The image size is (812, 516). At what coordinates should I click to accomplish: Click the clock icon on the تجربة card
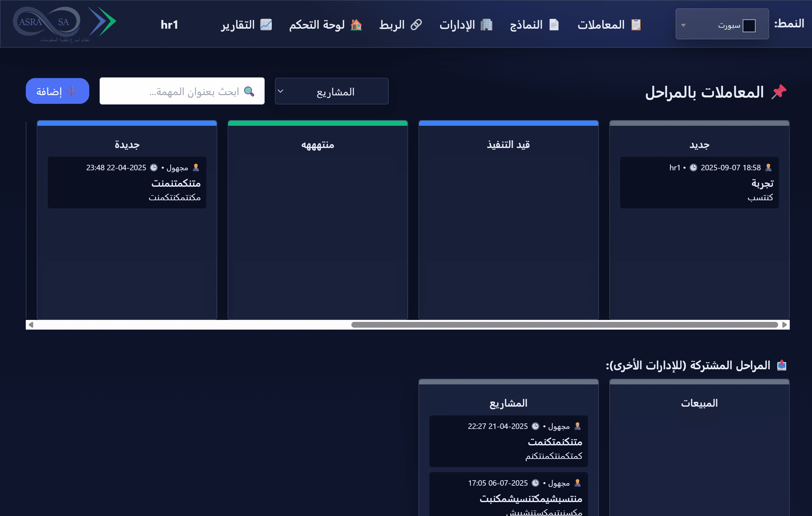click(x=693, y=167)
